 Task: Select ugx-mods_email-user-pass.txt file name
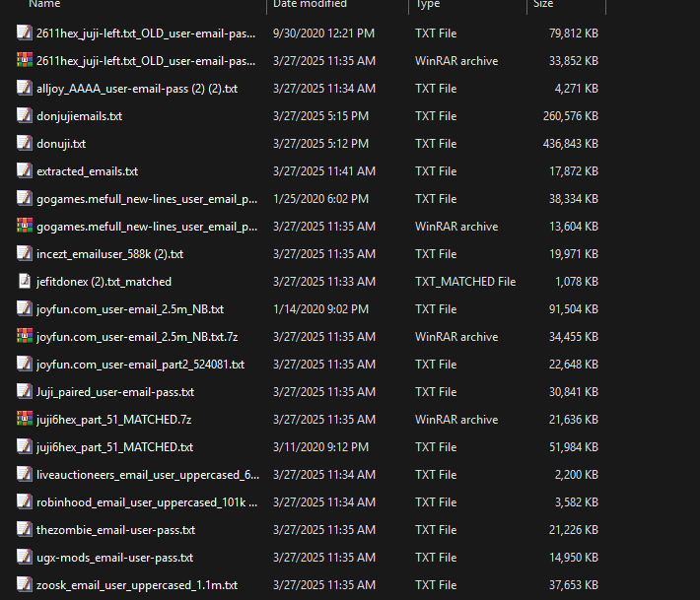114,558
